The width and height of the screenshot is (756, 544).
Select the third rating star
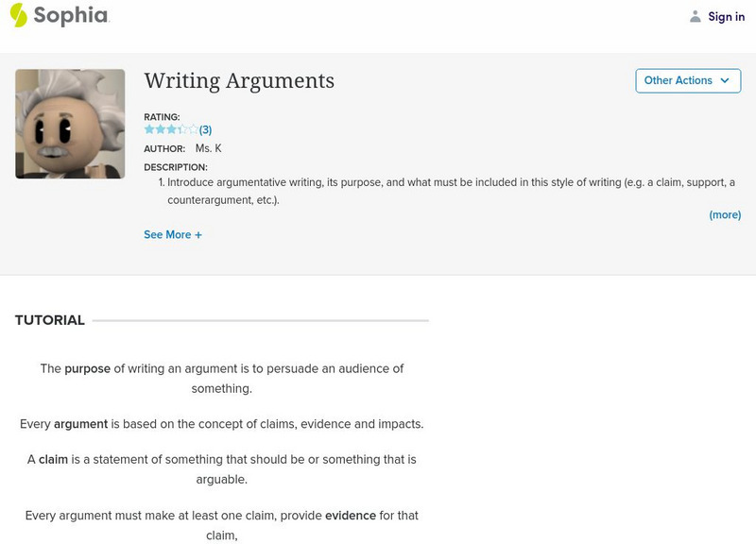(171, 129)
